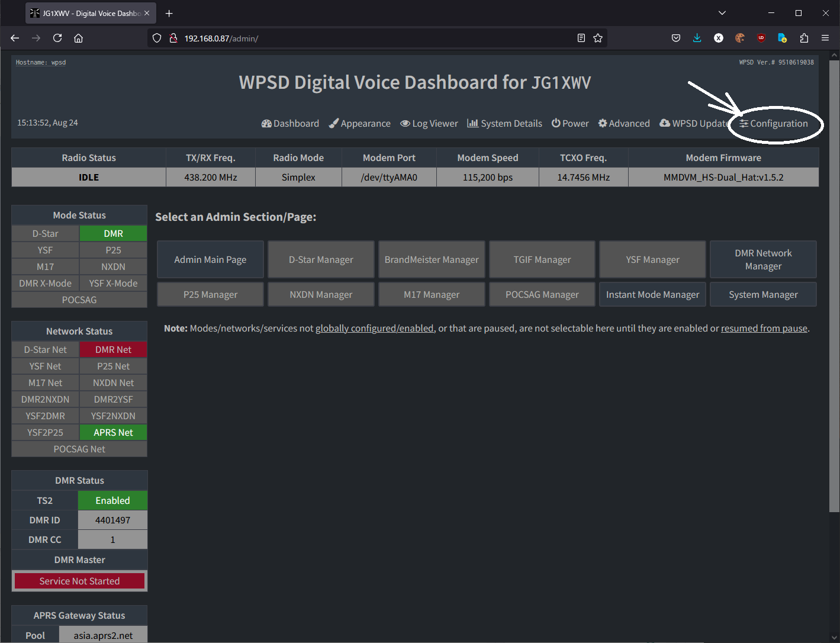
Task: Open the Appearance menu item
Action: tap(360, 123)
